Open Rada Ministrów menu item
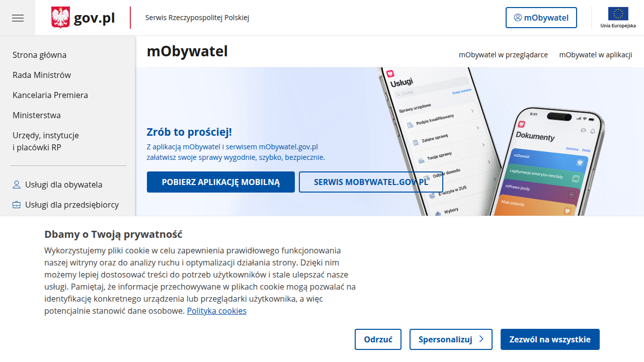 click(x=42, y=75)
